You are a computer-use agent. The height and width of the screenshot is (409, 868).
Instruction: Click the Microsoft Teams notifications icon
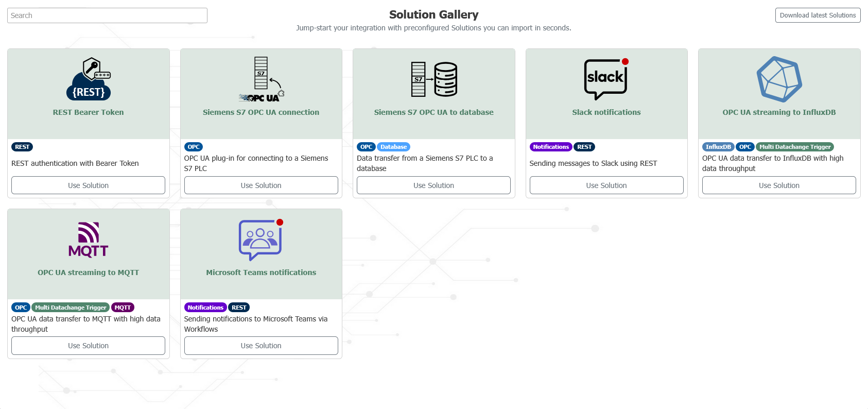click(x=261, y=240)
